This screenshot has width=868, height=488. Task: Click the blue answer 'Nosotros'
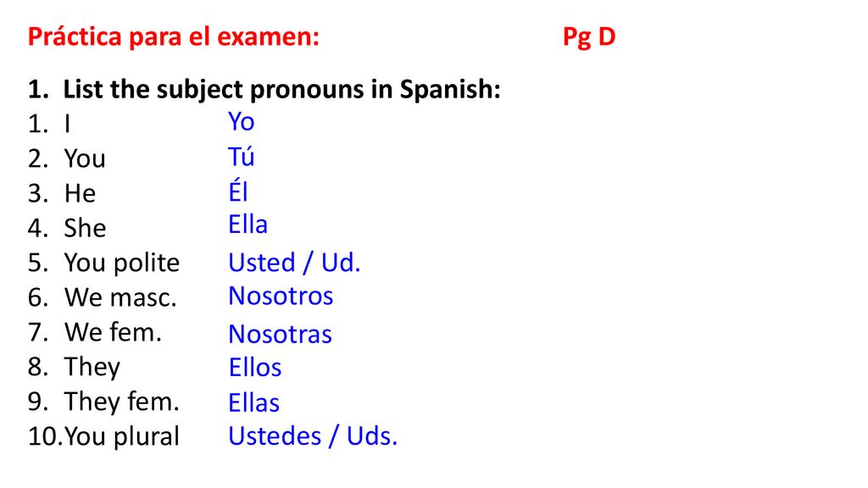click(281, 296)
